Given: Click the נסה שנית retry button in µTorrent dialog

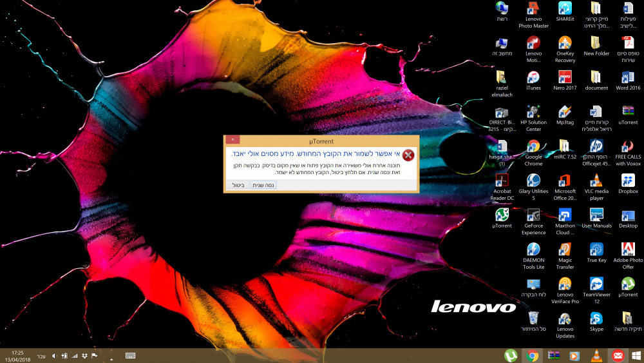Looking at the screenshot, I should pos(263,185).
